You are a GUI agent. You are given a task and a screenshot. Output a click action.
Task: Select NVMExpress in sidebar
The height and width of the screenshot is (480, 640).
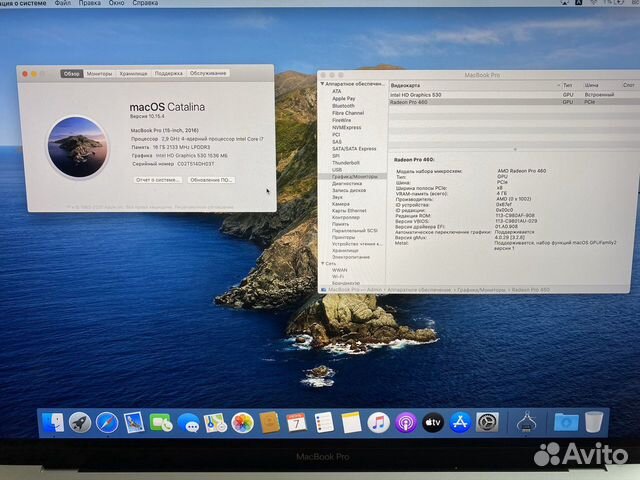coord(347,127)
